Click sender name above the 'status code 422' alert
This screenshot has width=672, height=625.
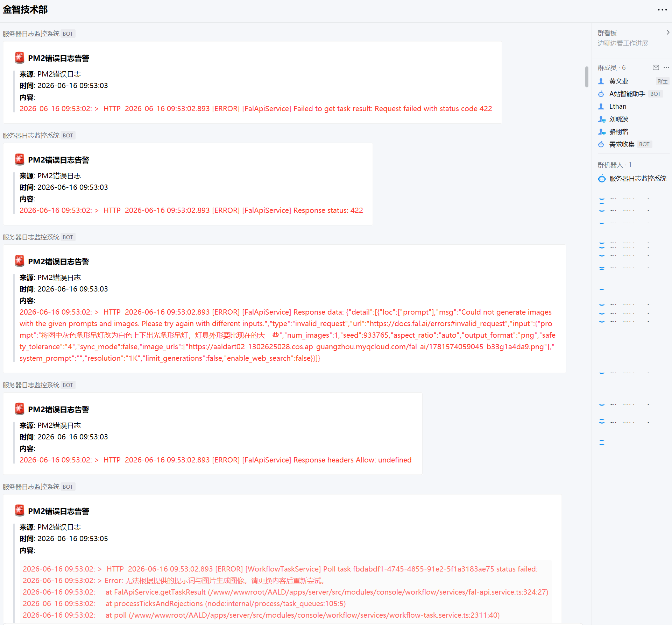31,34
